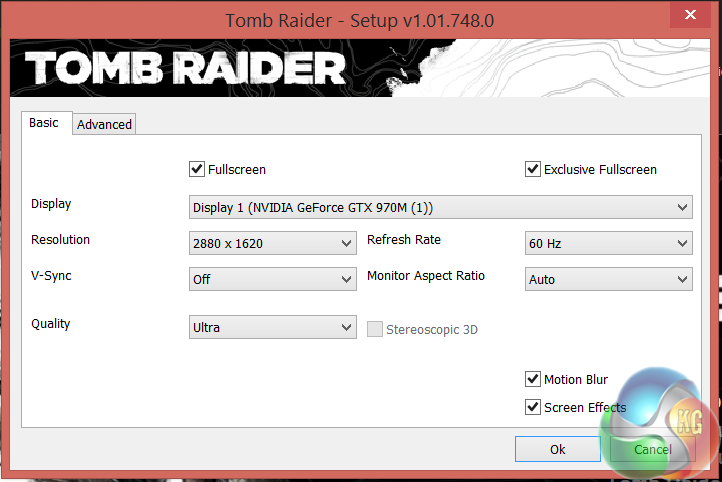Screen dimensions: 722x482
Task: Click the disabled Stereoscopic 3D checkbox
Action: tap(375, 329)
